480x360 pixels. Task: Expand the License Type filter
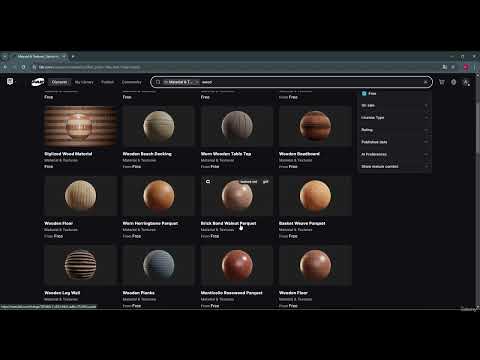(x=395, y=118)
